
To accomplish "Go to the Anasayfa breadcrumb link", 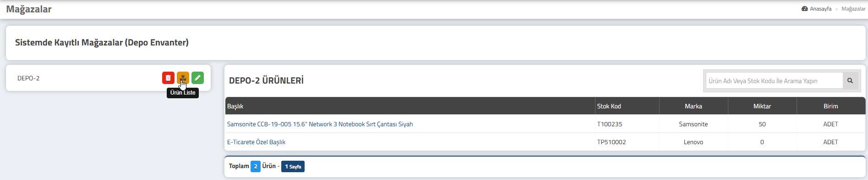I will click(x=820, y=9).
